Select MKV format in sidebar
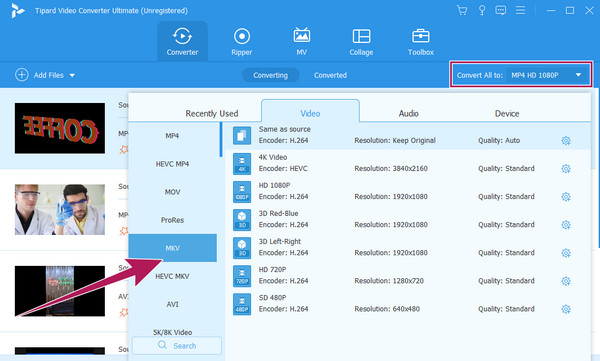600x361 pixels. tap(172, 248)
